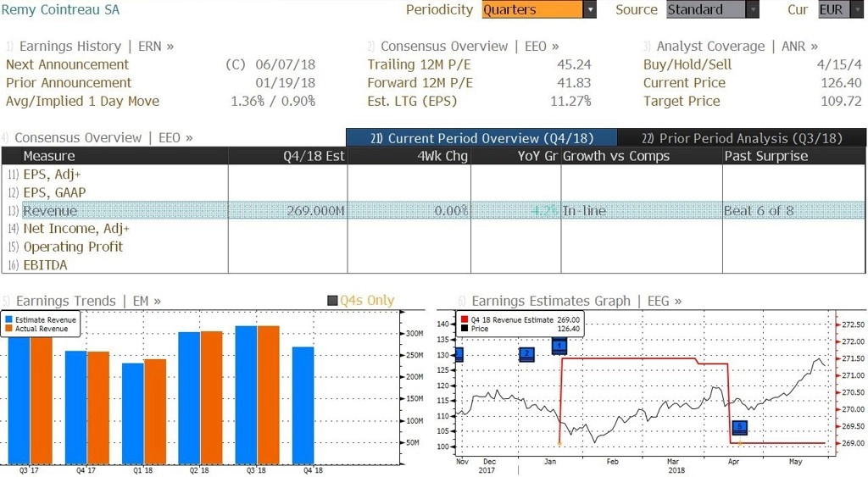Click the Q4/18 Est column header

(x=288, y=156)
